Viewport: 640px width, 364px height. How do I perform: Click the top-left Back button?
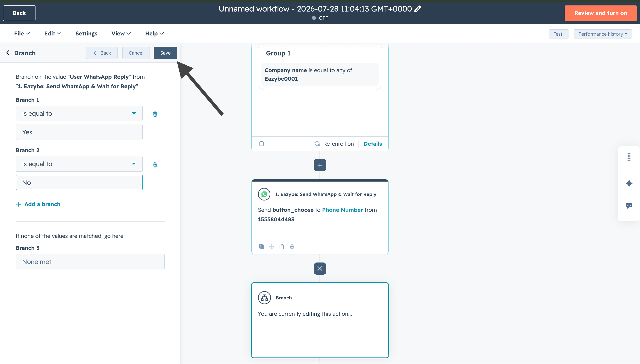[19, 13]
